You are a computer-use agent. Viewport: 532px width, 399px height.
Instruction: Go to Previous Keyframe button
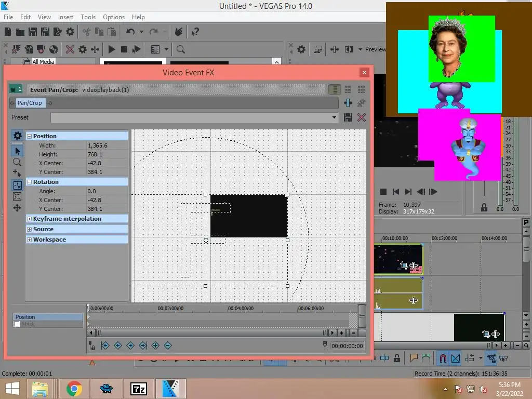(118, 345)
